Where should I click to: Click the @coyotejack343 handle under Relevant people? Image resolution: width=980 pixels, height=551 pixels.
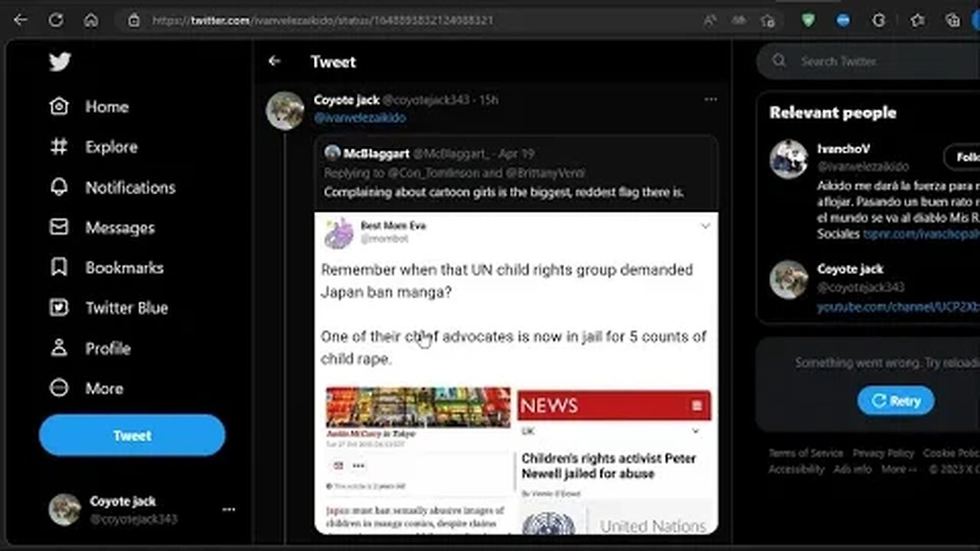tap(861, 288)
